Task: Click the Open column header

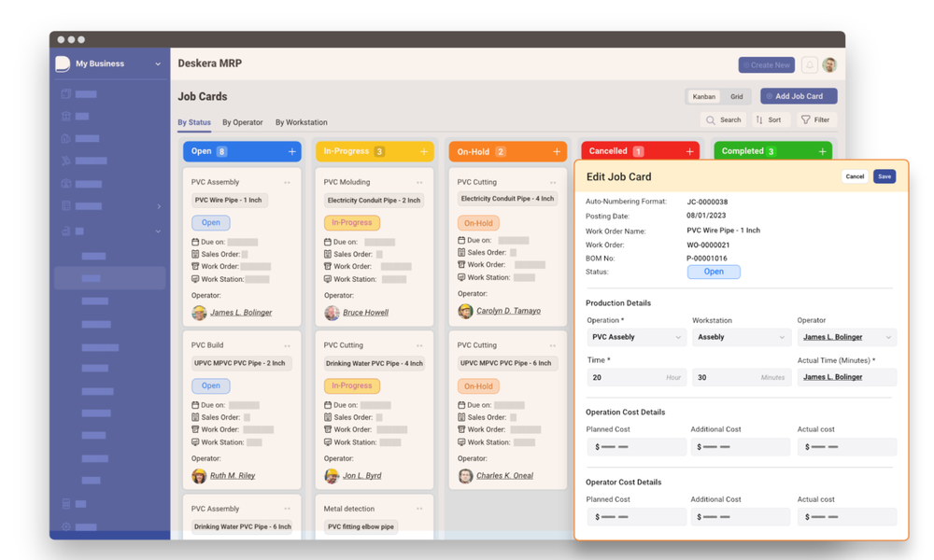Action: coord(242,152)
